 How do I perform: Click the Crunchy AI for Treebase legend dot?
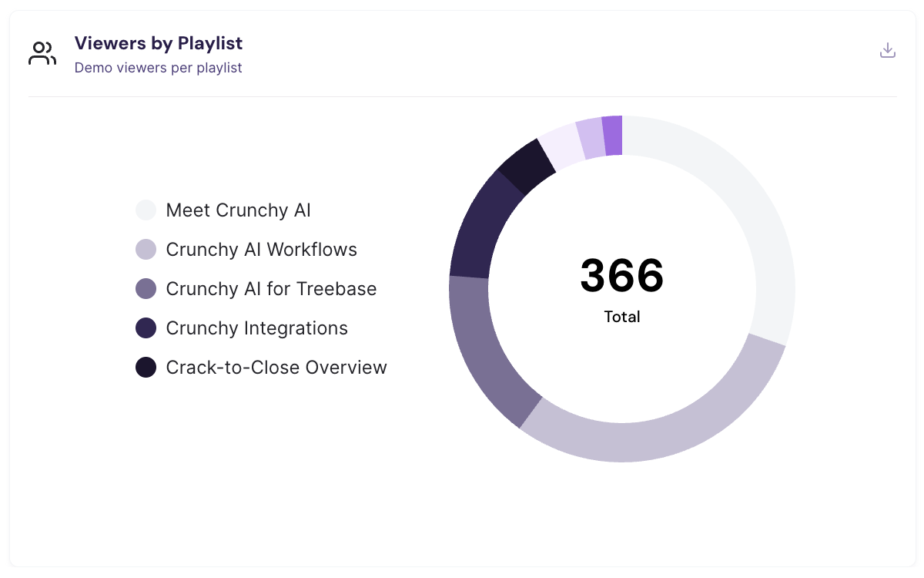[x=146, y=289]
